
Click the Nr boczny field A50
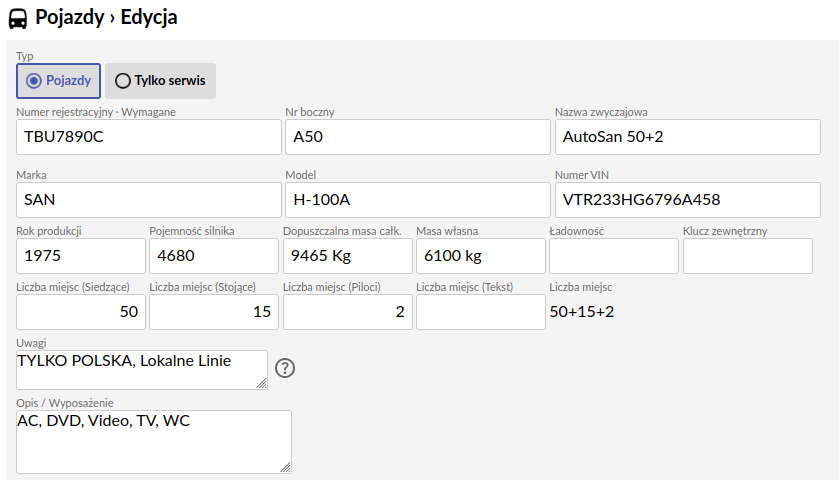point(418,137)
